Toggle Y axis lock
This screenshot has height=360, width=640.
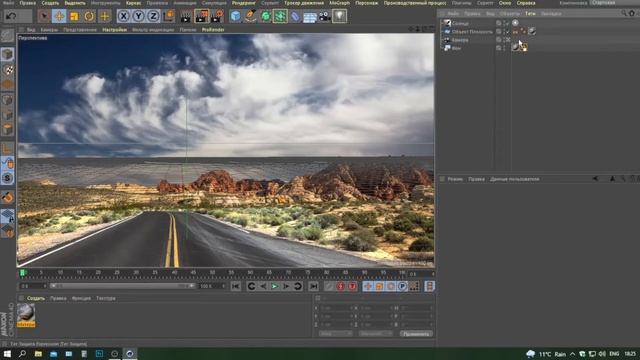coord(138,16)
